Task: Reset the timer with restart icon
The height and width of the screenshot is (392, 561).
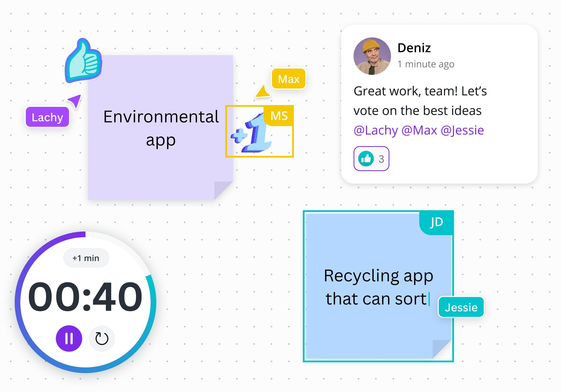Action: [x=102, y=339]
